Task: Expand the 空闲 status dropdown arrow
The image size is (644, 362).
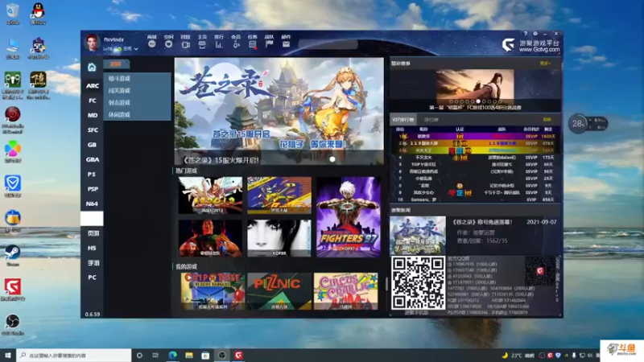Action: pyautogui.click(x=136, y=49)
